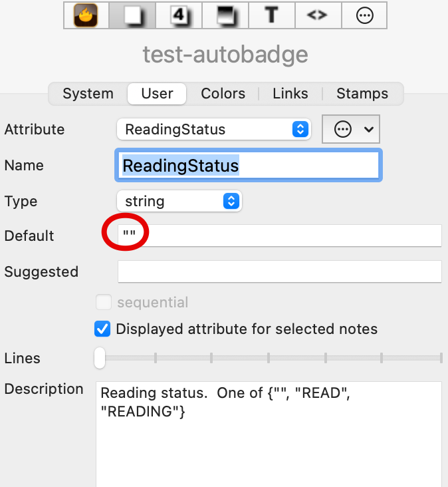Click the ellipsis icon in the top toolbar

pos(364,15)
